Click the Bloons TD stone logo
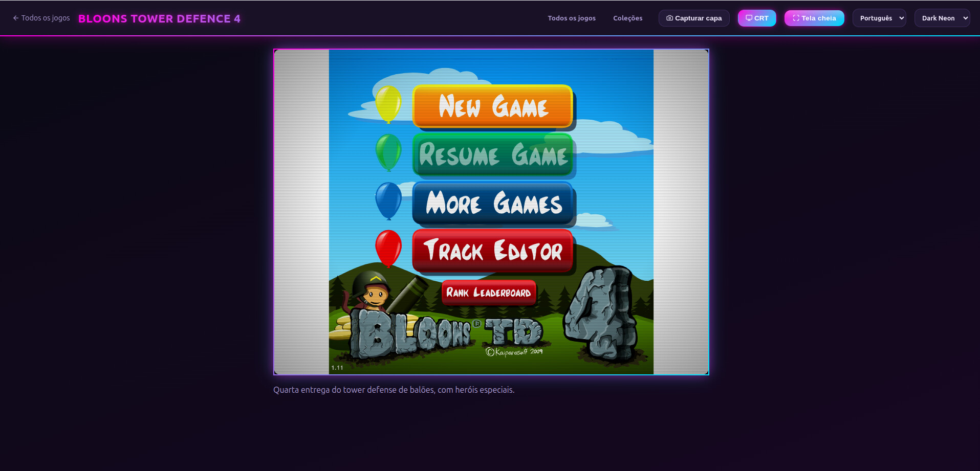This screenshot has height=471, width=980. [446, 335]
